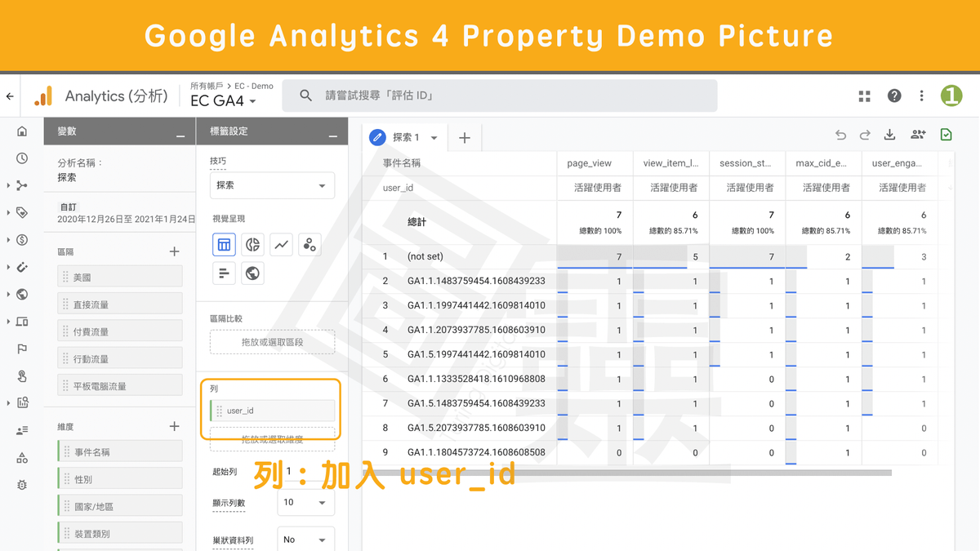Viewport: 980px width, 551px height.
Task: Select the donut chart visualization
Action: [x=252, y=244]
